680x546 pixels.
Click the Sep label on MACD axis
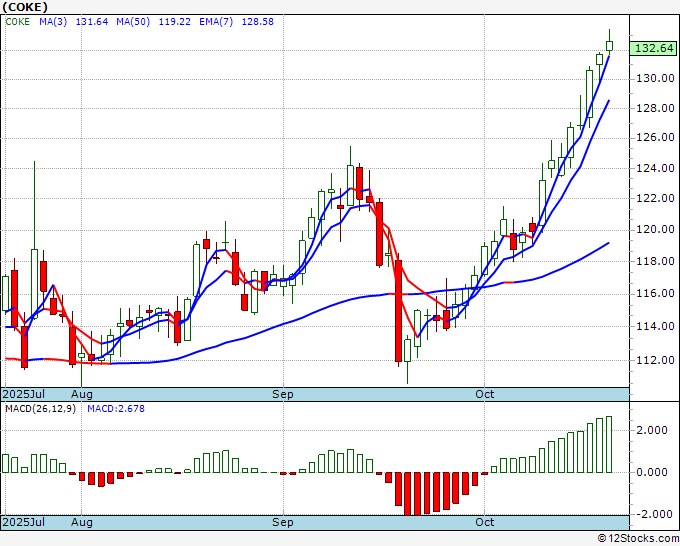(x=283, y=522)
